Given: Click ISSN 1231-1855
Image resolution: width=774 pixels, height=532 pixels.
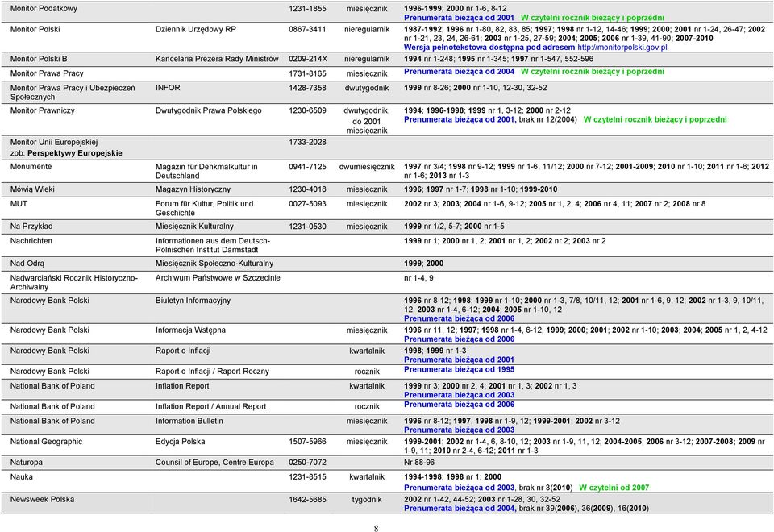Looking at the screenshot, I should [x=307, y=8].
